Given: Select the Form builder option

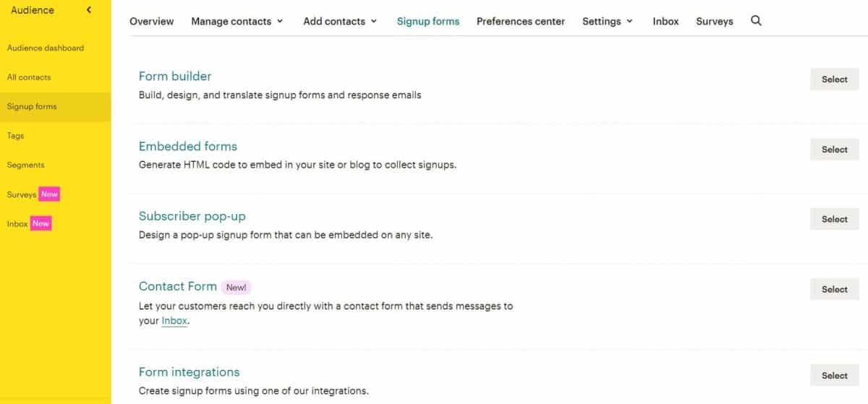Looking at the screenshot, I should (x=834, y=79).
